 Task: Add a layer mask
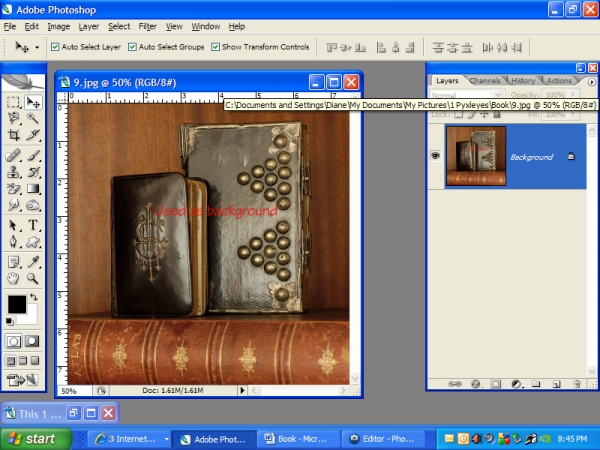tap(496, 383)
